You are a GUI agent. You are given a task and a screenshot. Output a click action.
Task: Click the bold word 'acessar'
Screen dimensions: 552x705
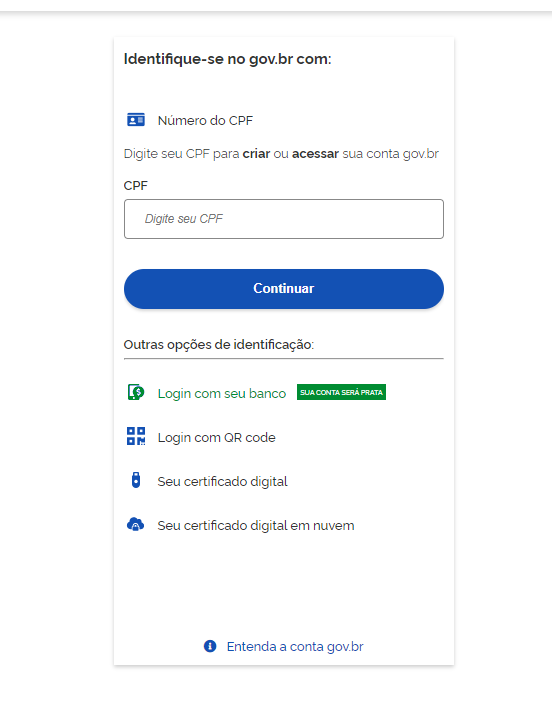[316, 154]
